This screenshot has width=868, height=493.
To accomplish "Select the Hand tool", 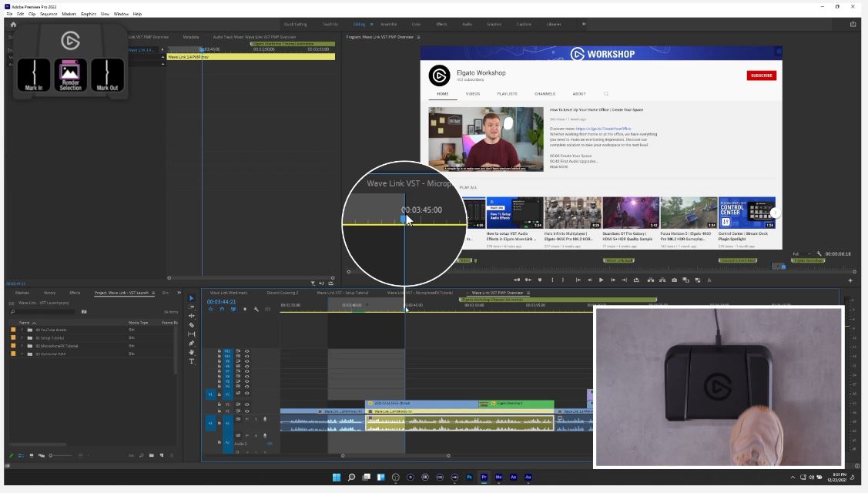I will (192, 352).
